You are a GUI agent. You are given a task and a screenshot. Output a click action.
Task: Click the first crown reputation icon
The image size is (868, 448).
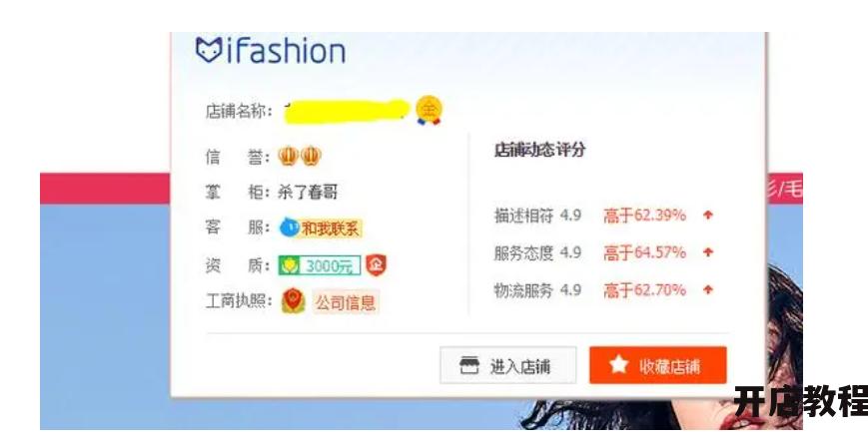tap(288, 157)
